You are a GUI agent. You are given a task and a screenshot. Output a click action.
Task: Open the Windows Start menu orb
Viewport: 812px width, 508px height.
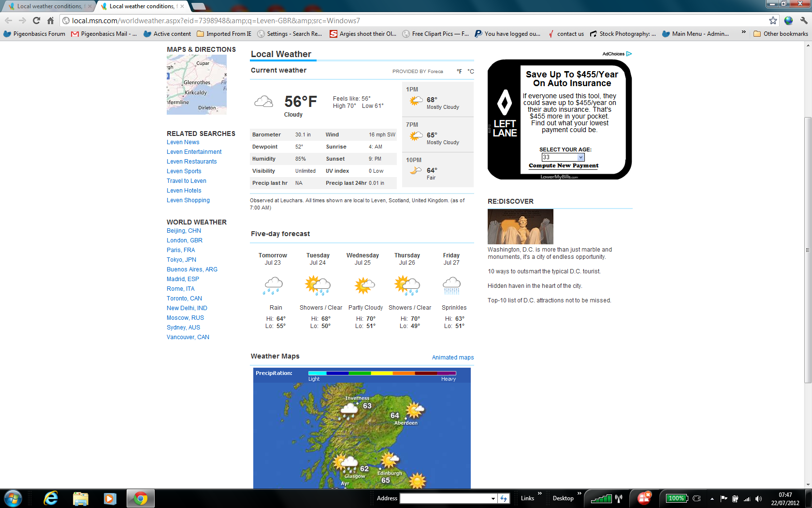[13, 498]
